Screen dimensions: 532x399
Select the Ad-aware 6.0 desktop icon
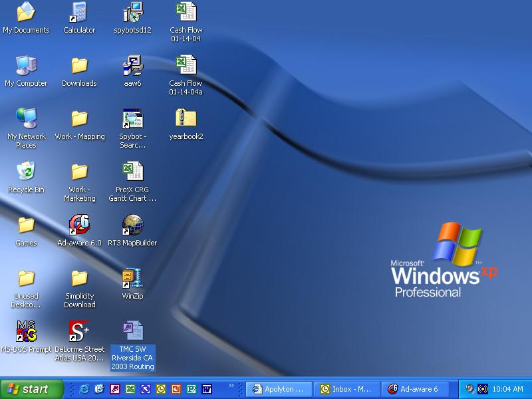point(79,225)
